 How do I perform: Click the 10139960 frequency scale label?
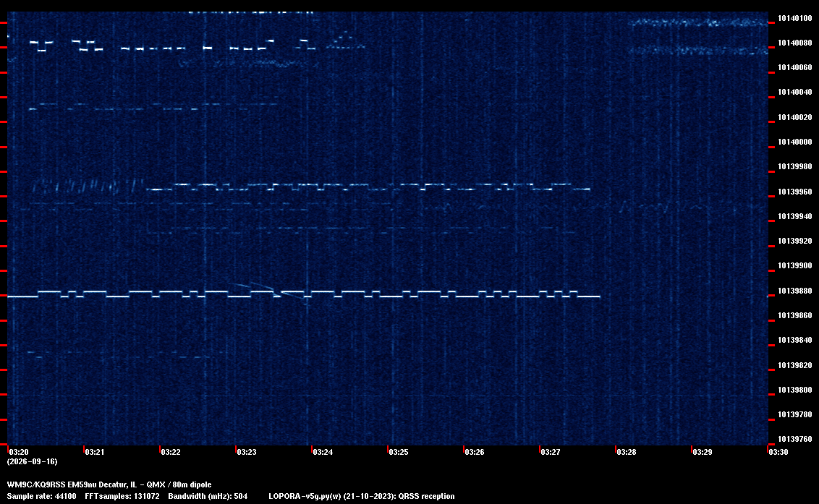pos(795,192)
